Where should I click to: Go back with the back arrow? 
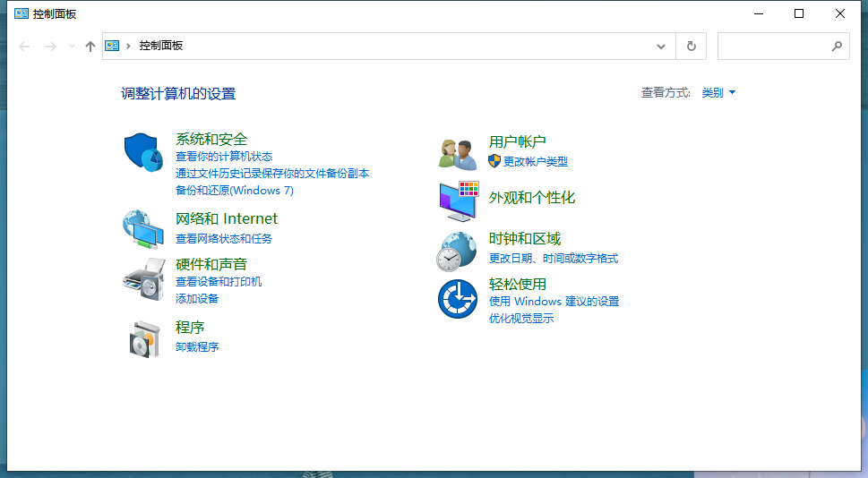click(x=24, y=47)
